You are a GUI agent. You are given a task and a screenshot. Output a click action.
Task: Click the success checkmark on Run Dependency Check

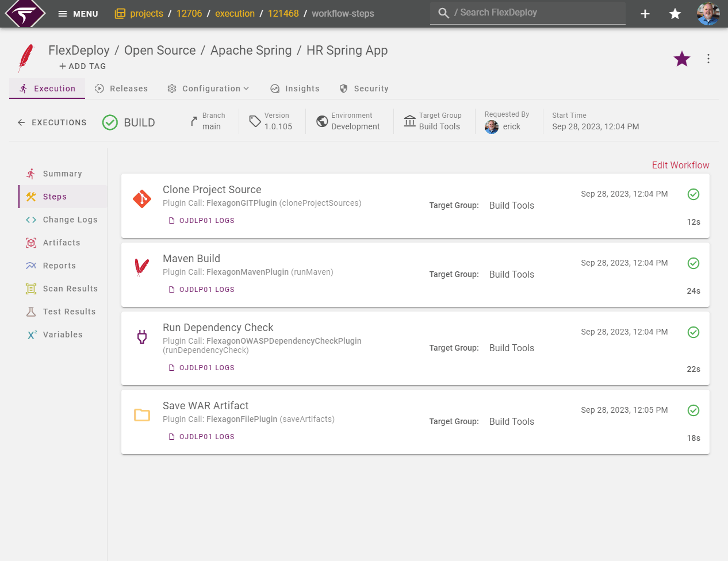tap(693, 332)
